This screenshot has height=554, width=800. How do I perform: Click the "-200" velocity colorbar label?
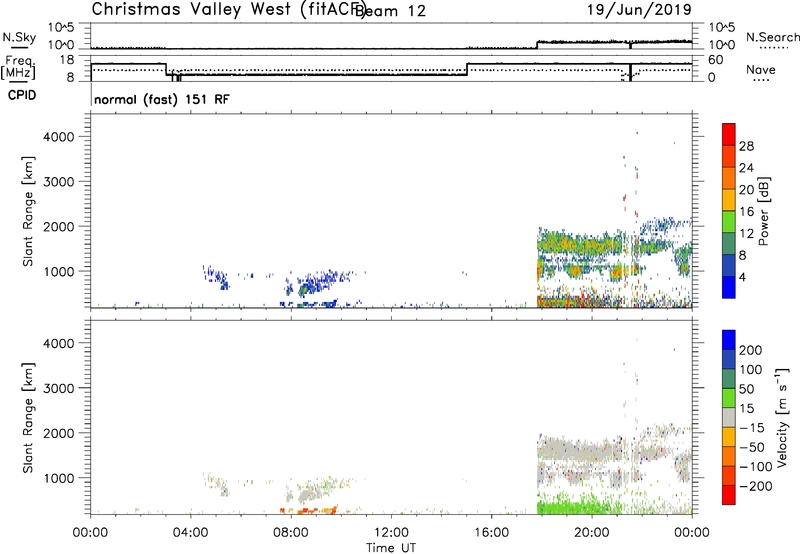coord(755,486)
